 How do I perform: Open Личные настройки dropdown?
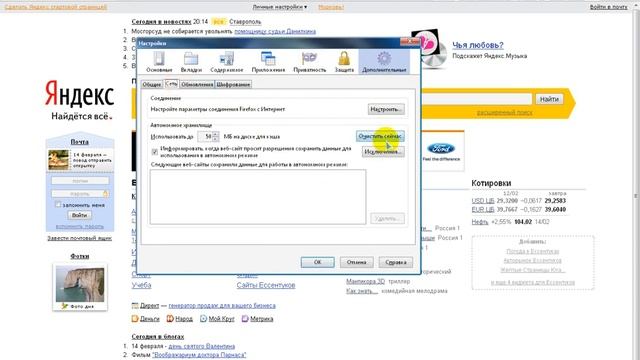(280, 7)
